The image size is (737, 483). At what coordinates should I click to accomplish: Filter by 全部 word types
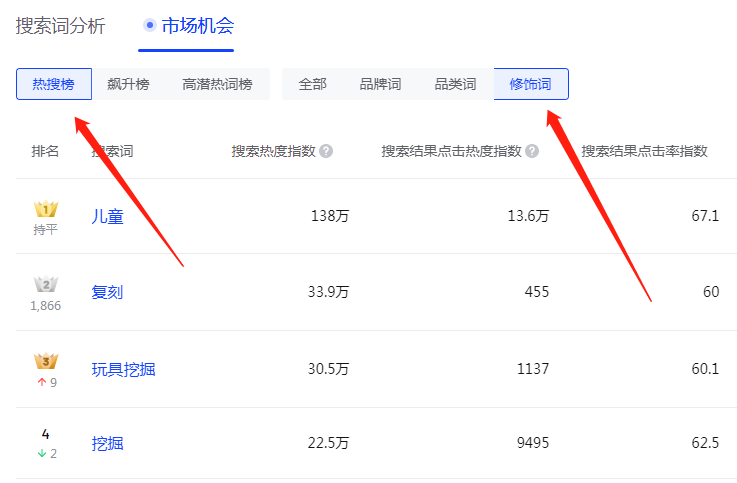313,84
